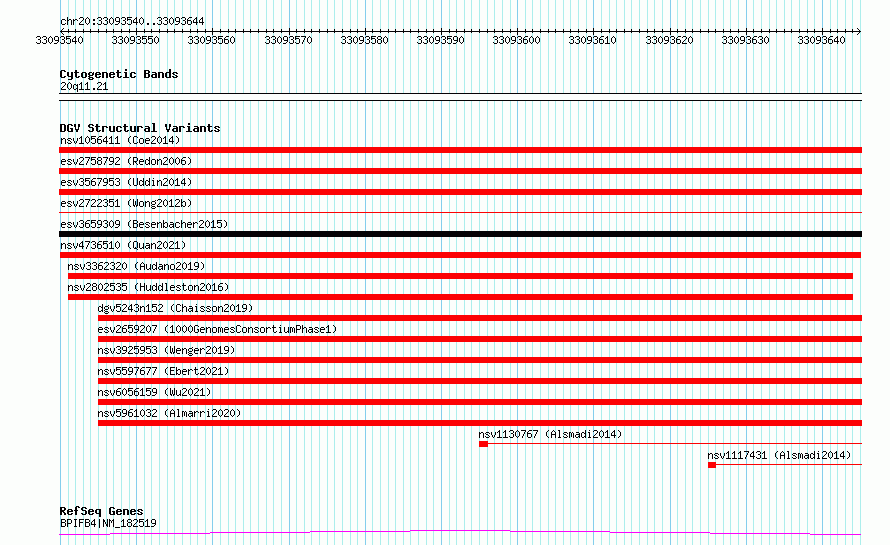Open variant nsv5597677 (Ebert2021) label
Viewport: 890px width, 545px height.
(x=163, y=371)
